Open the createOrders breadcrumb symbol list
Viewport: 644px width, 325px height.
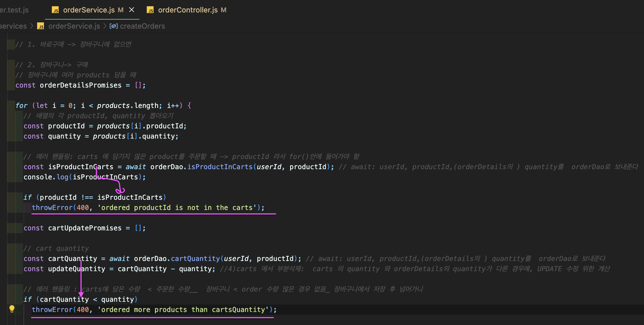point(142,26)
